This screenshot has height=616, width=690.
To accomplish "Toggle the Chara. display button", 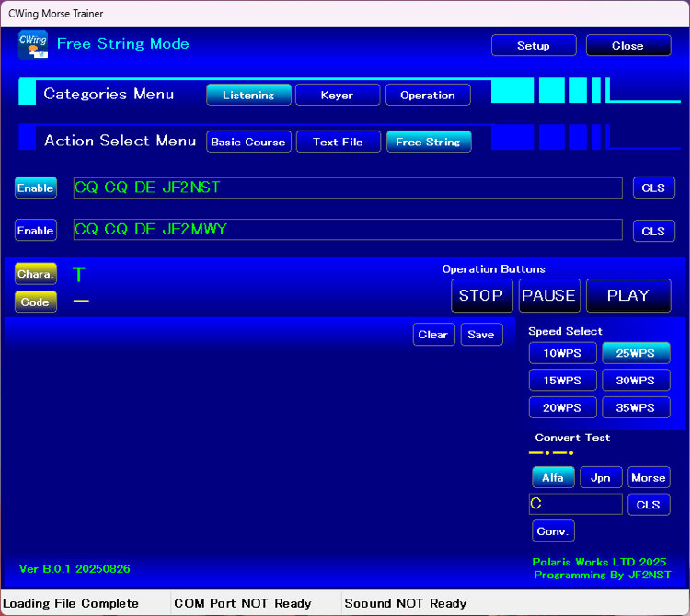I will tap(35, 273).
